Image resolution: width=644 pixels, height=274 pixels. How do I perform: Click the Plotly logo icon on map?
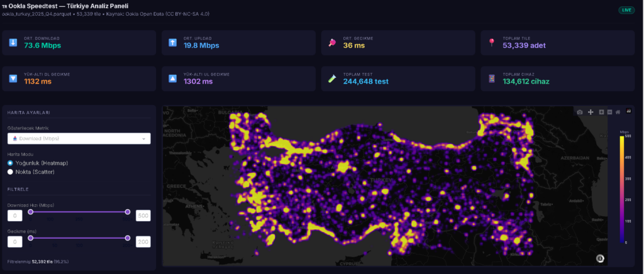pyautogui.click(x=626, y=112)
